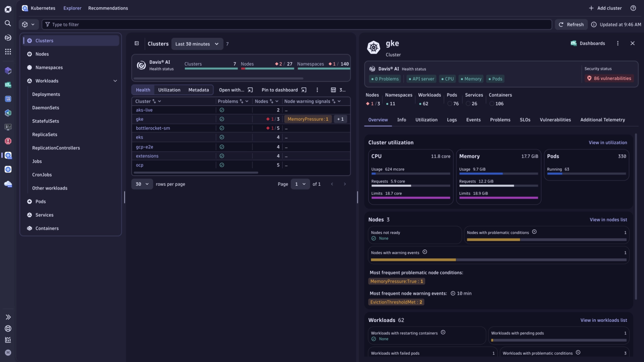The height and width of the screenshot is (362, 644).
Task: Toggle the sidebar panel collapse icon
Action: click(x=137, y=43)
